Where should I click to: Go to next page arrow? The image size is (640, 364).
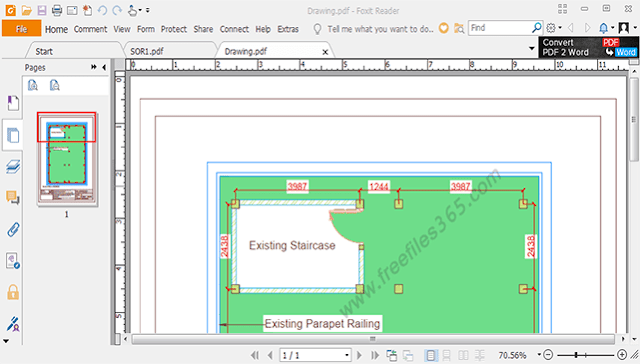360,355
